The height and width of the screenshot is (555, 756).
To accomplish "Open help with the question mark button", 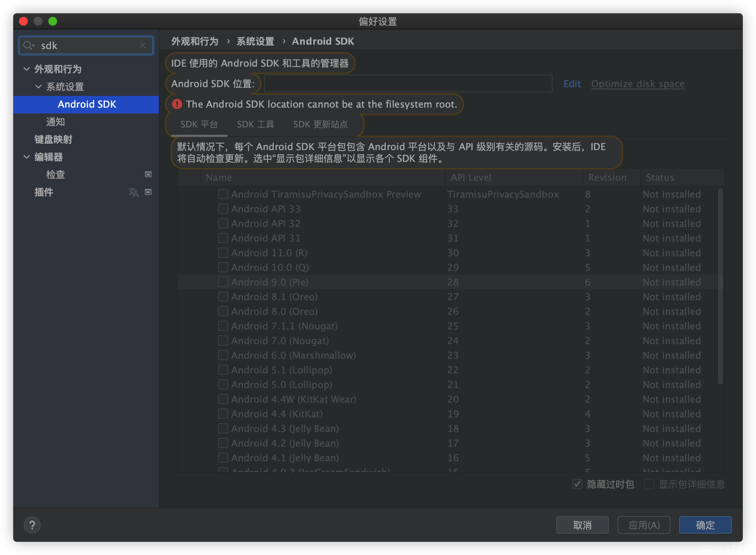I will [x=32, y=525].
